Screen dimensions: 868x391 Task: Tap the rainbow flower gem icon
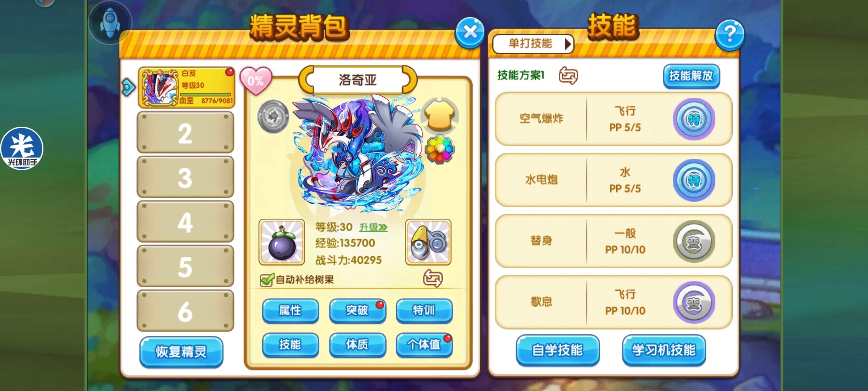pyautogui.click(x=440, y=149)
